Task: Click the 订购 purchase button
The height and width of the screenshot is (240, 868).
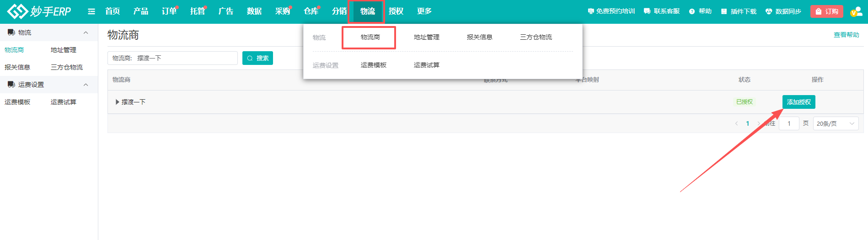Action: [x=826, y=11]
